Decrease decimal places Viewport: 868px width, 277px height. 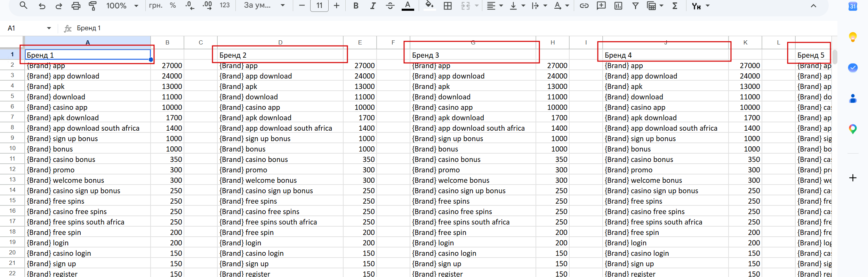pos(190,6)
